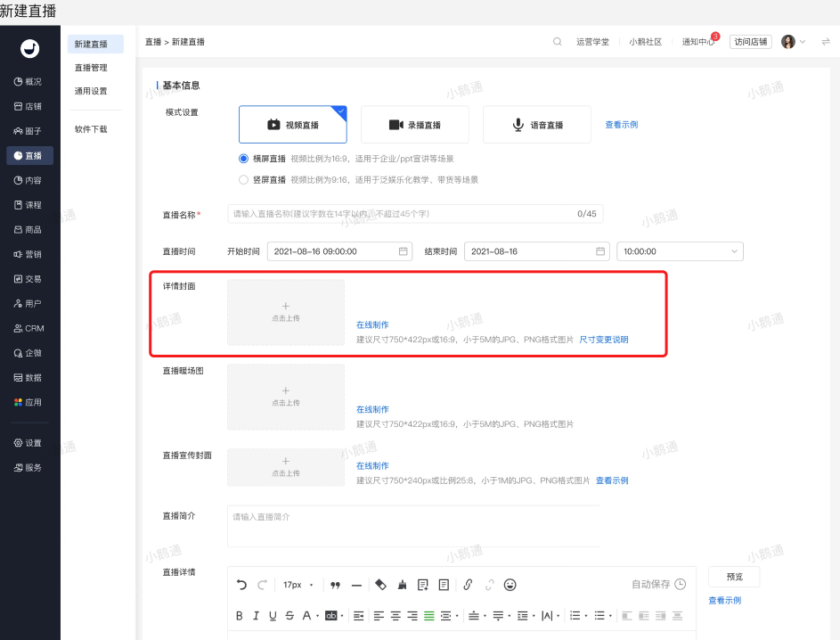
Task: Insert a blockquote with the quote icon
Action: click(x=335, y=585)
